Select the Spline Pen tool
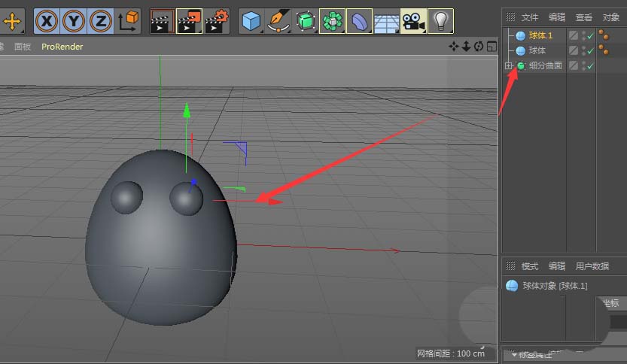The width and height of the screenshot is (627, 364). pyautogui.click(x=278, y=21)
